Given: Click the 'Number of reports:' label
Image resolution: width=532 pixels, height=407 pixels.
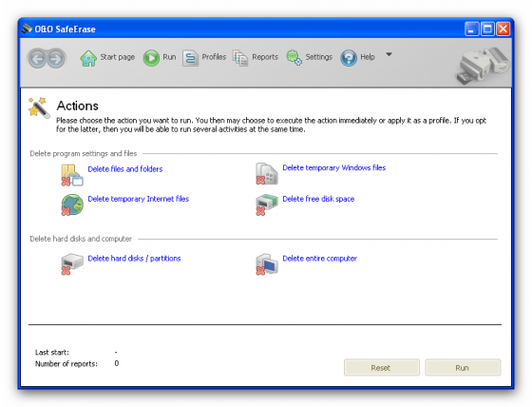Looking at the screenshot, I should [66, 364].
